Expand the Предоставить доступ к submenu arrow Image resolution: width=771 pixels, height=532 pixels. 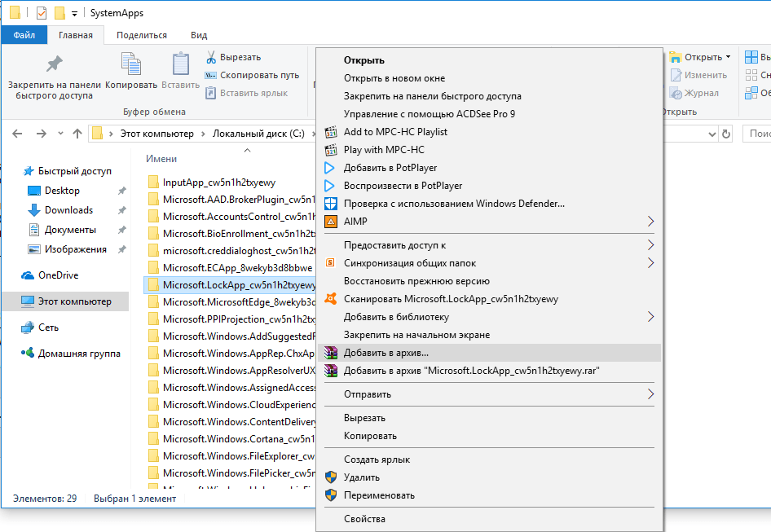[650, 245]
